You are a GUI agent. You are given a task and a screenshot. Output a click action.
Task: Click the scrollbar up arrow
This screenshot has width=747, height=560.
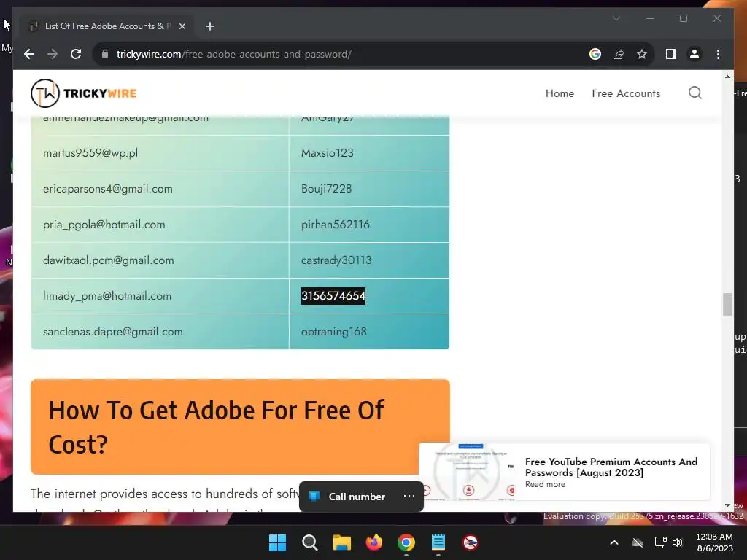coord(727,76)
